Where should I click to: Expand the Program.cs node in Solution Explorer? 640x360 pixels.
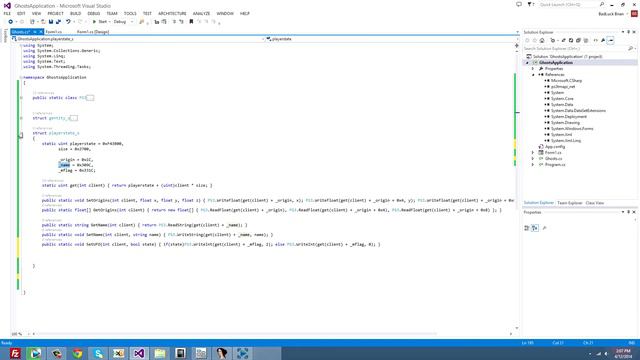click(533, 164)
